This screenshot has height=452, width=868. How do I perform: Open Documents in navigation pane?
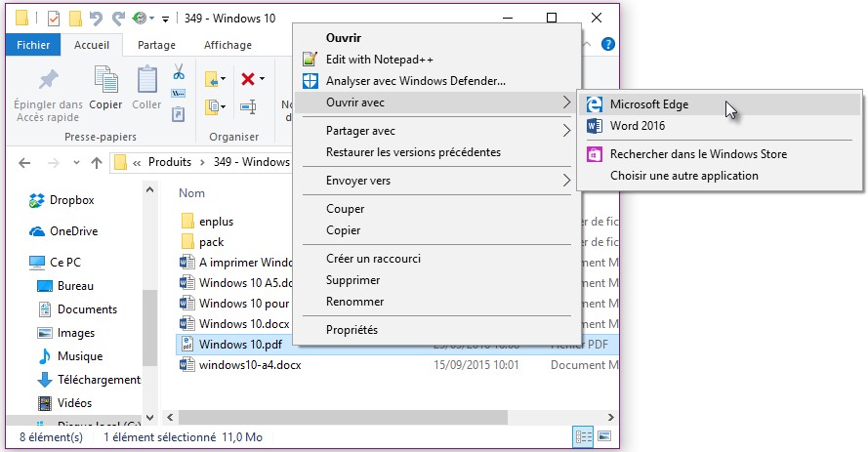point(88,309)
